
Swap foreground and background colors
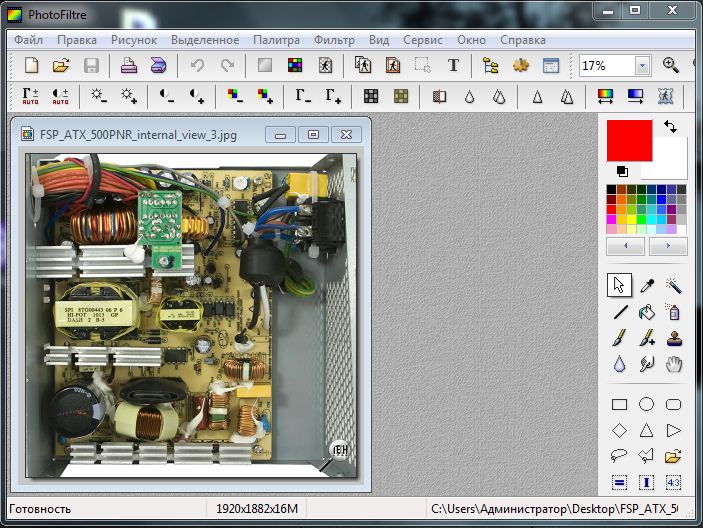tap(670, 126)
